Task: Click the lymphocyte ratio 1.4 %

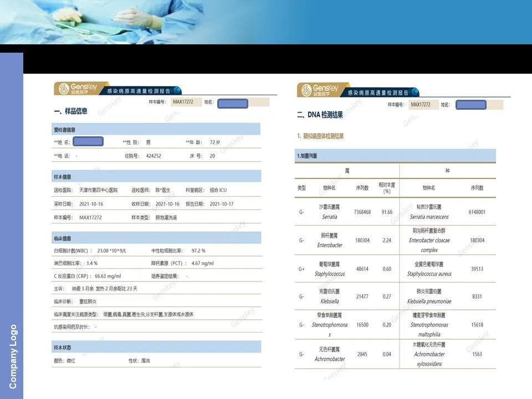Action: 92,263
